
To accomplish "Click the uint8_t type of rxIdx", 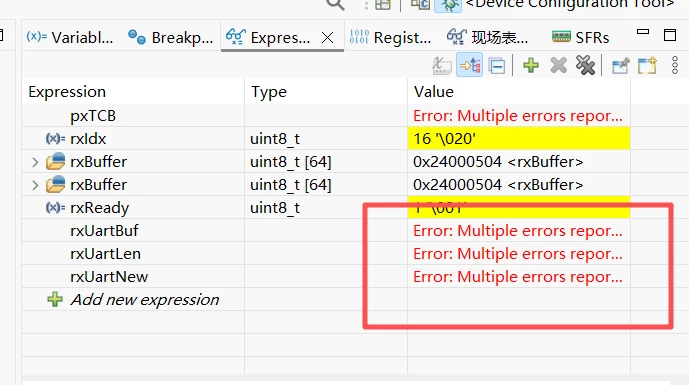I will (275, 139).
